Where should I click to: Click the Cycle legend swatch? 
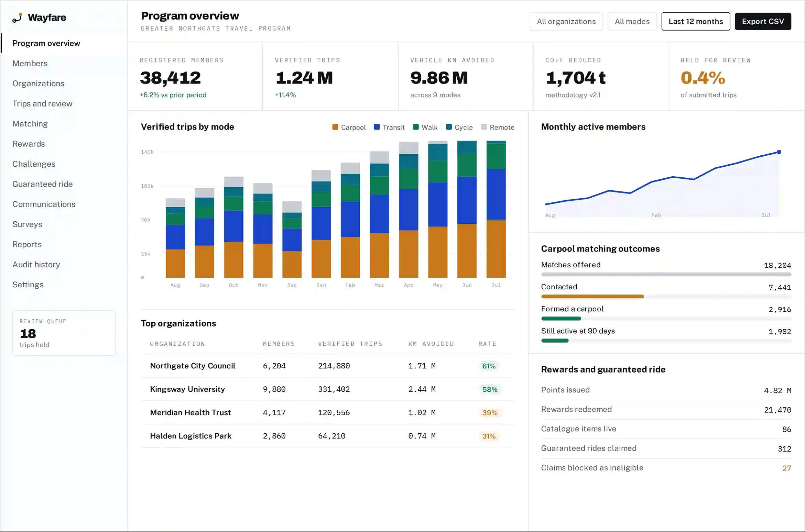[449, 127]
